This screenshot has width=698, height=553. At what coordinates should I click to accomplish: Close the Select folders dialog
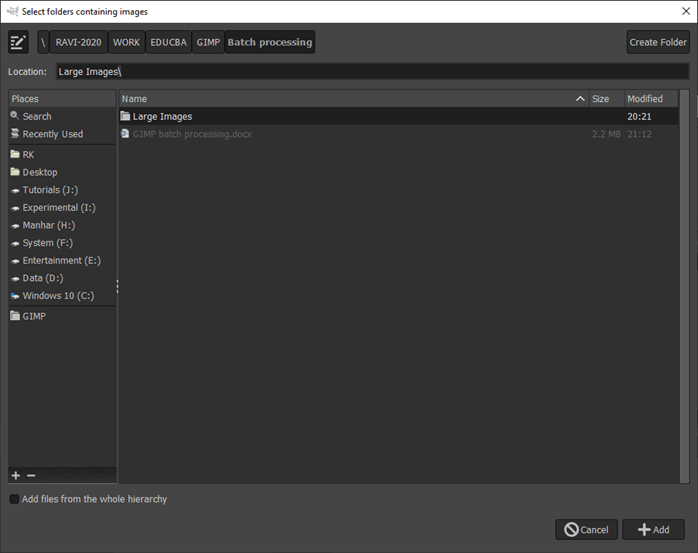[686, 11]
